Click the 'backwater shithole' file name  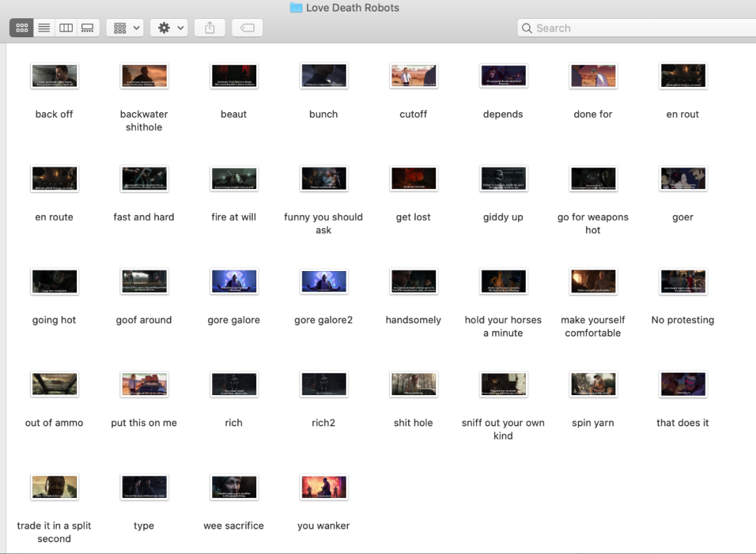(x=143, y=120)
